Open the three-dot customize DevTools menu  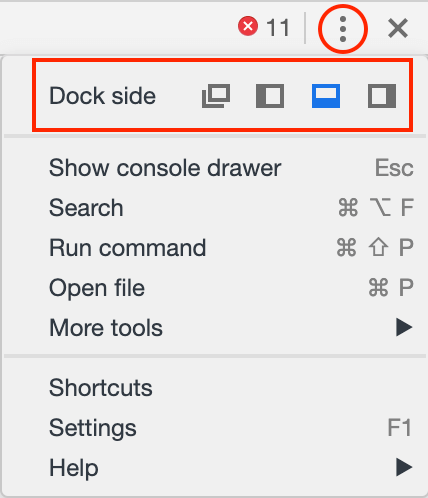click(x=343, y=29)
